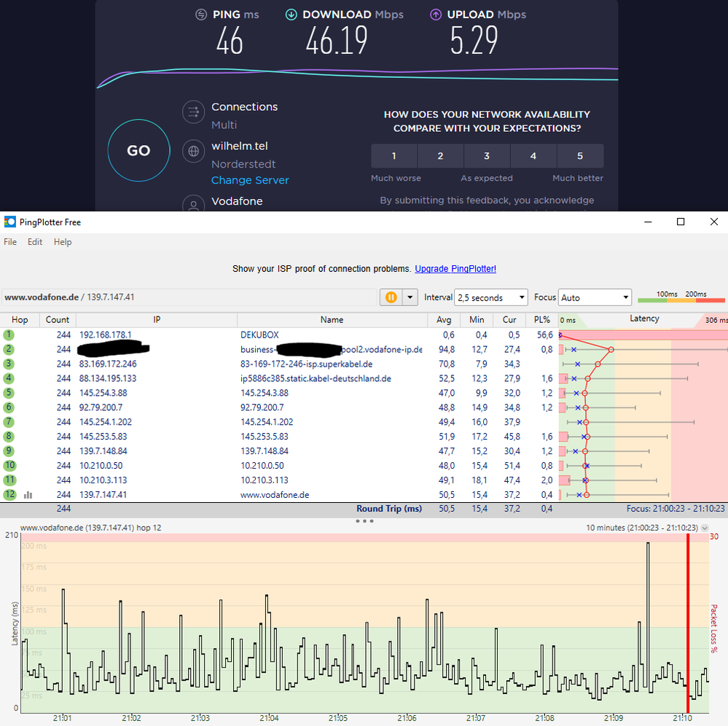Image resolution: width=728 pixels, height=726 pixels.
Task: Rate network availability as 4
Action: pos(533,156)
